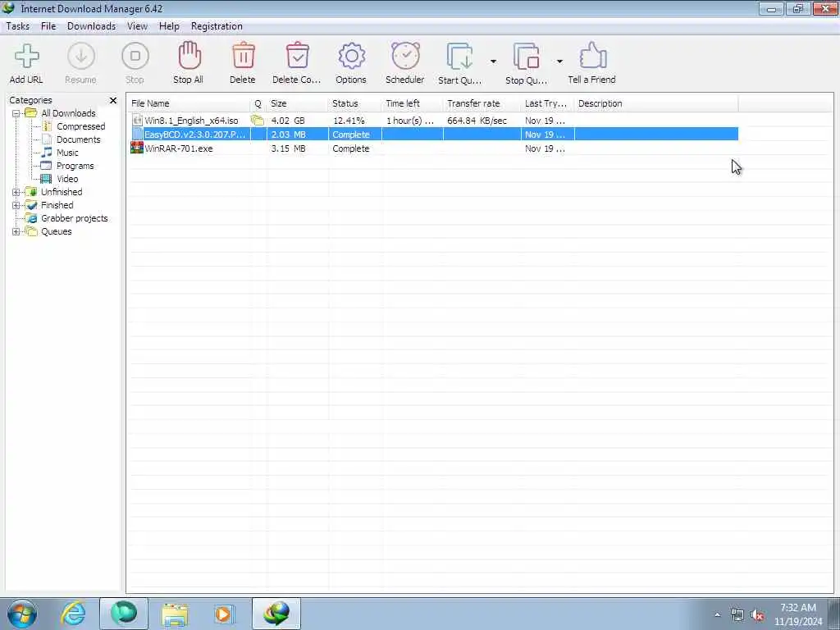The width and height of the screenshot is (840, 630).
Task: Select the Music category
Action: [67, 153]
